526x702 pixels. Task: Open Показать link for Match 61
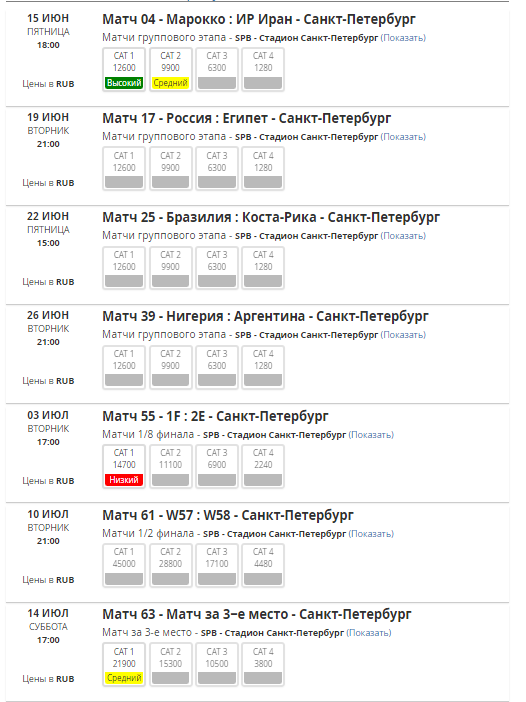[x=371, y=534]
